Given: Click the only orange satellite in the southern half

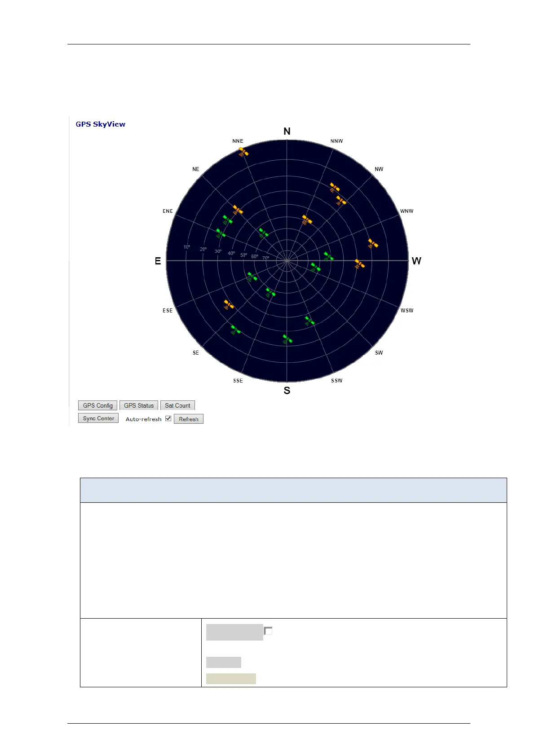Looking at the screenshot, I should [229, 305].
